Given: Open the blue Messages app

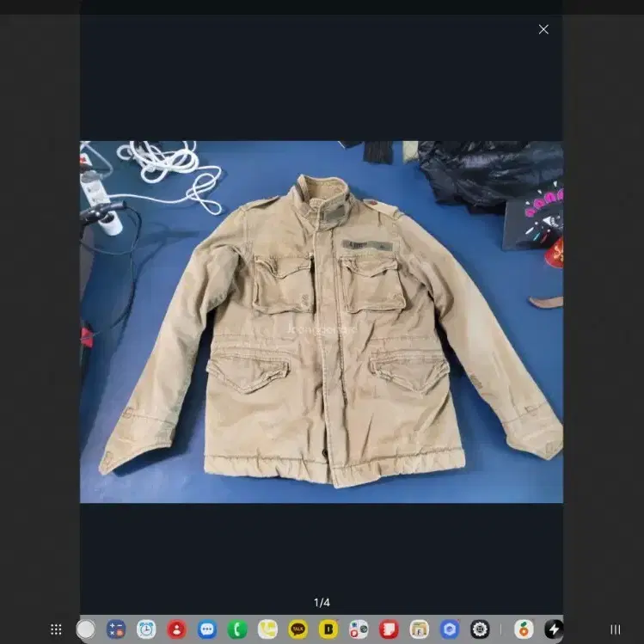Looking at the screenshot, I should point(207,629).
